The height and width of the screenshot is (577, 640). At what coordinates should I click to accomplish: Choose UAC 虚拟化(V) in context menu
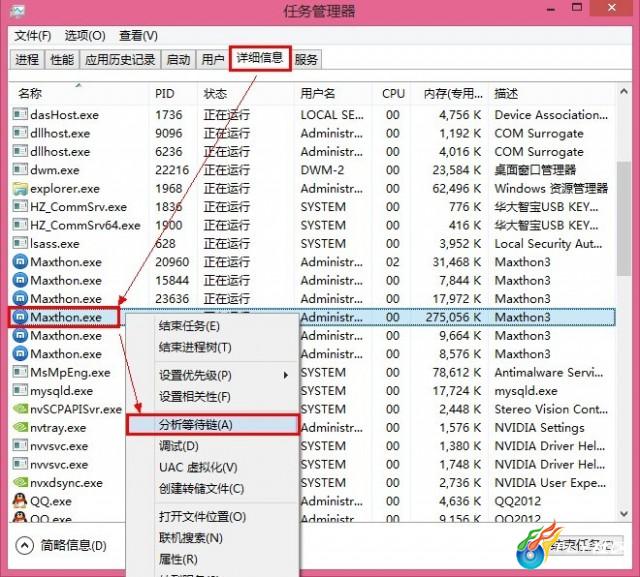coord(213,467)
